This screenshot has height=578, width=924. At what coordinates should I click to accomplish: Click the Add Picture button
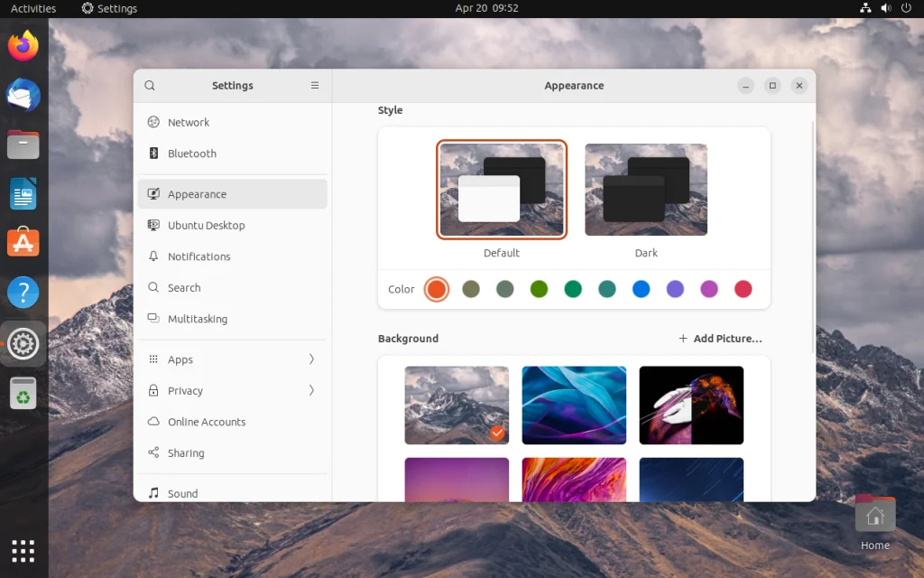[x=719, y=338]
